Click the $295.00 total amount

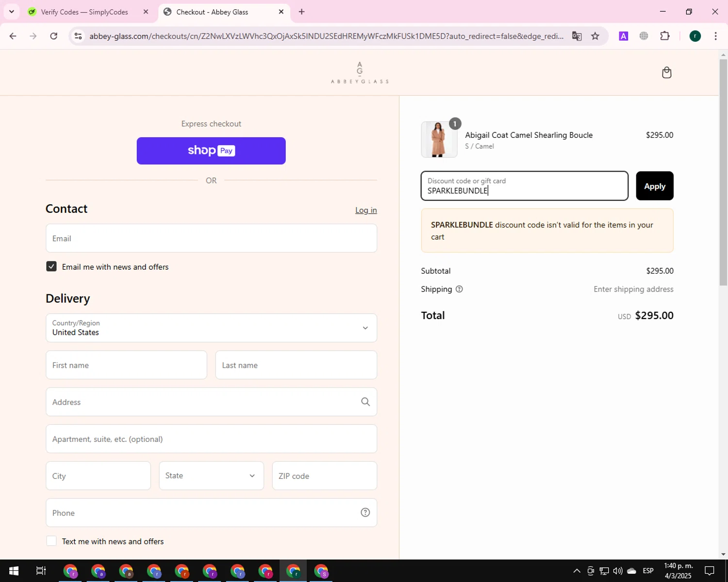[x=654, y=315]
